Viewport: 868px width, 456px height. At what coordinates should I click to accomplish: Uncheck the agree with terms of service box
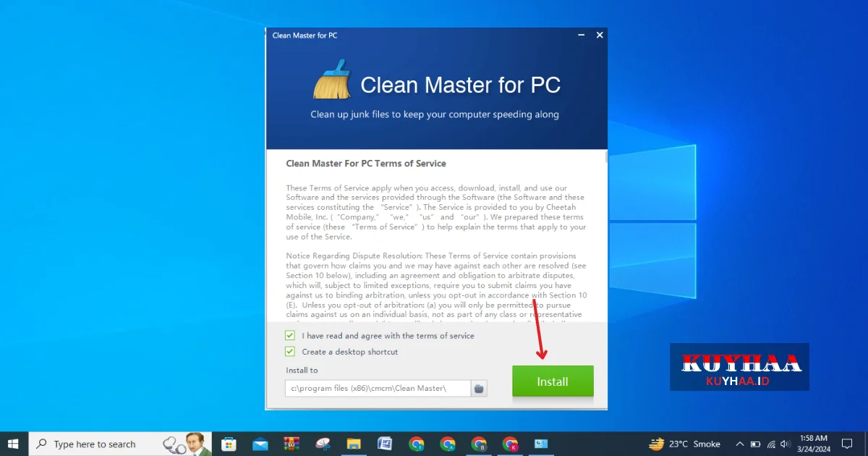(290, 336)
